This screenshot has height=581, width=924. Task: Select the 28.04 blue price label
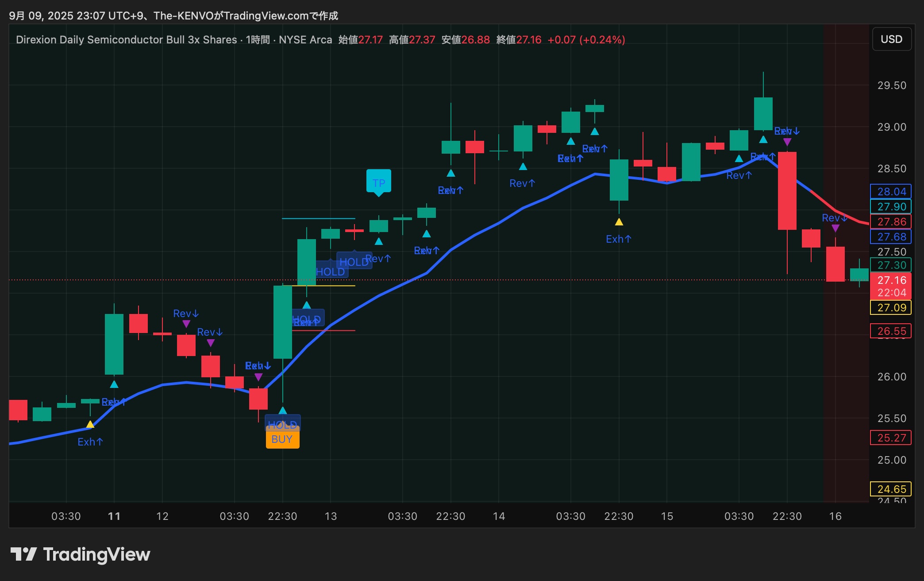pyautogui.click(x=891, y=191)
